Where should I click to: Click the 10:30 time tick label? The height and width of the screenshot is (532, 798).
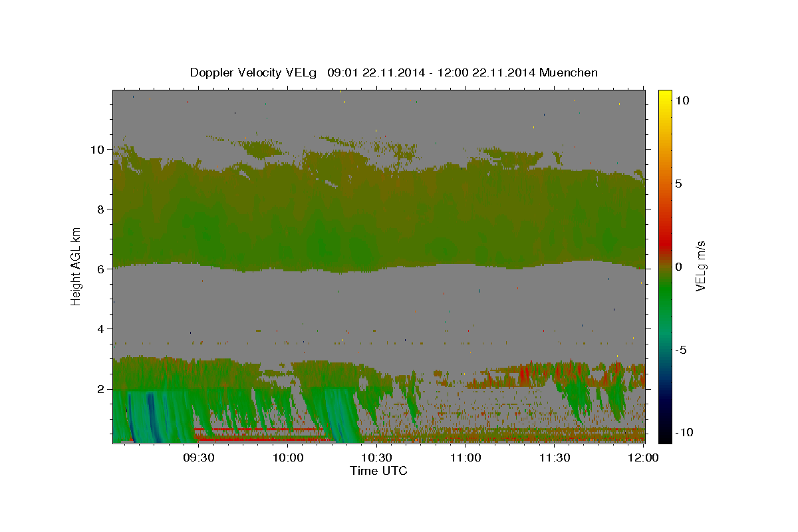[376, 458]
